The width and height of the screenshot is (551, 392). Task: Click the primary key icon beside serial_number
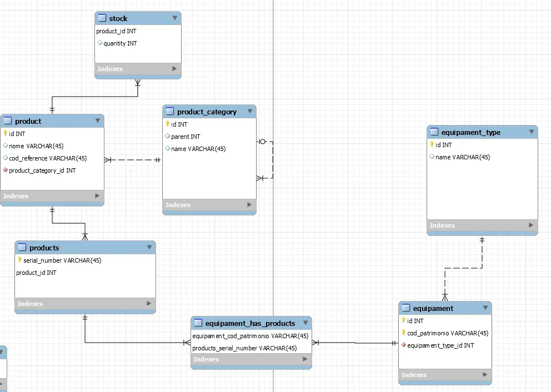(x=19, y=260)
